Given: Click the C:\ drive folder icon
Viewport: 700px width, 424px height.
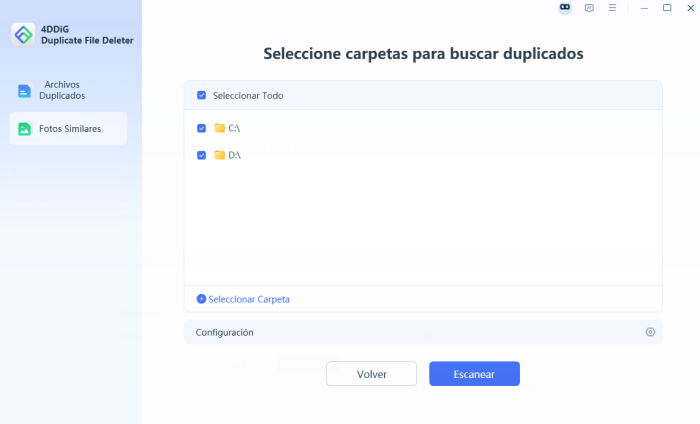Looking at the screenshot, I should [220, 128].
